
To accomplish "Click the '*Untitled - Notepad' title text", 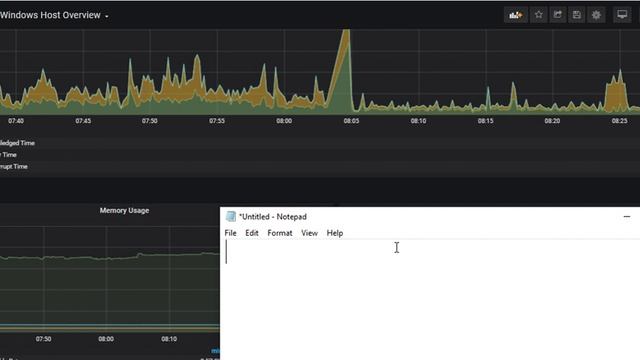I will pyautogui.click(x=273, y=217).
